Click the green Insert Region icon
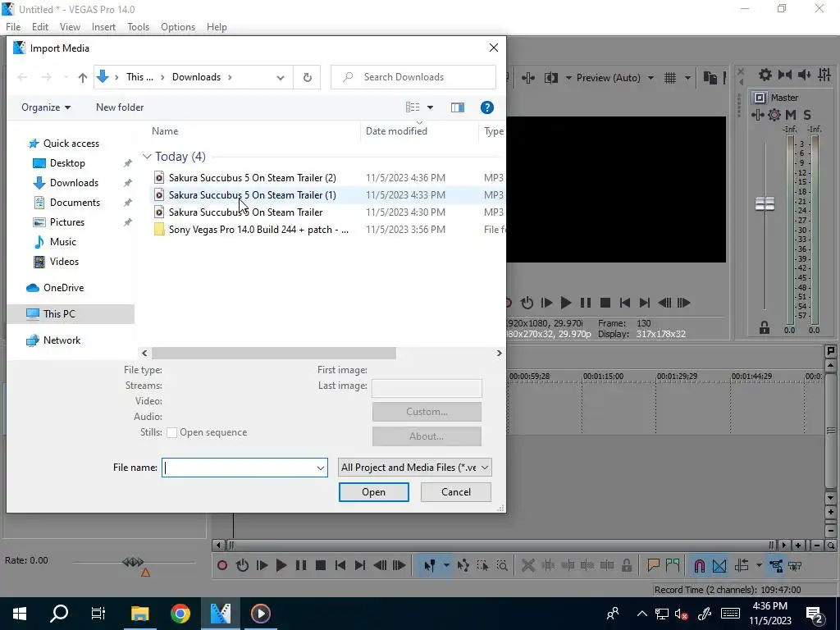 673,566
